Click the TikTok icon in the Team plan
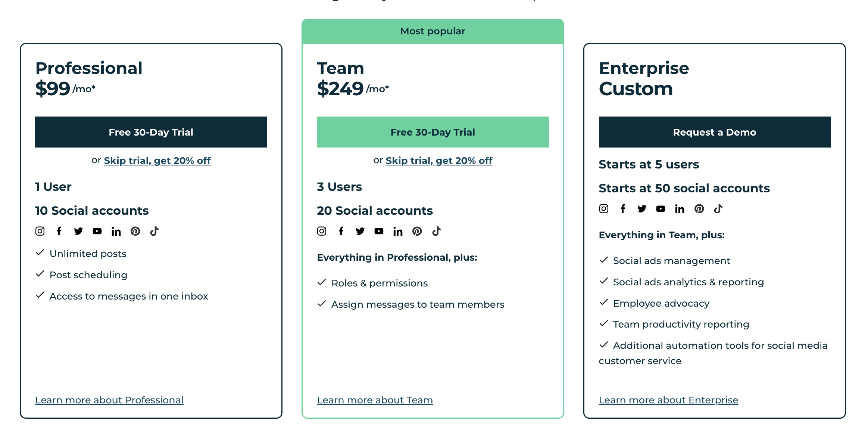868x437 pixels. coord(436,231)
